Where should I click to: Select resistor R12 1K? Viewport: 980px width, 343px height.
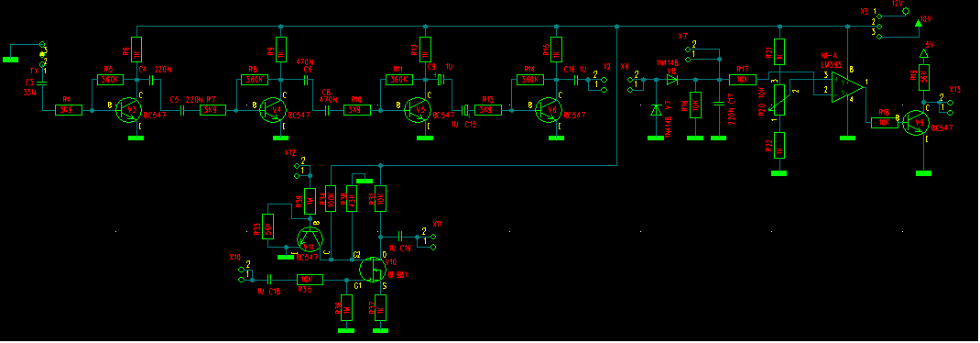click(x=426, y=50)
